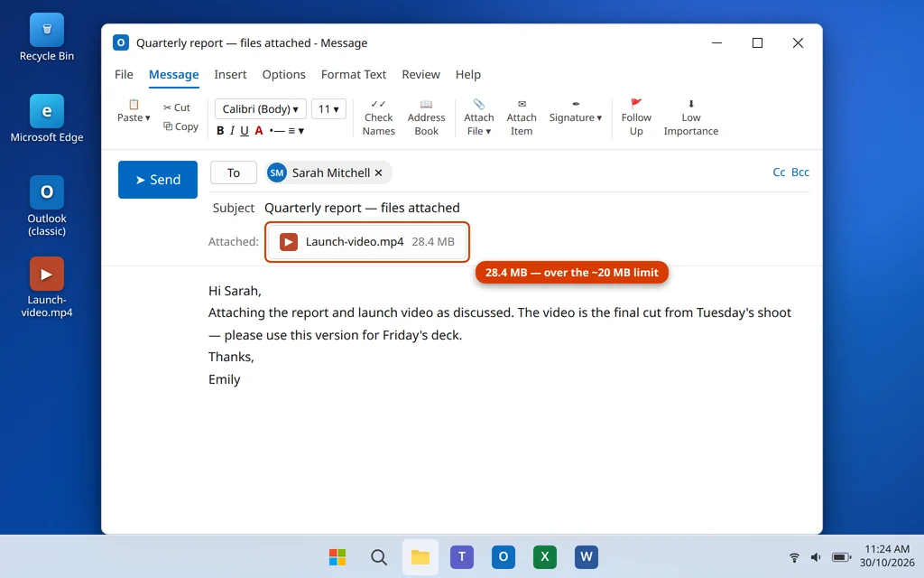Flag the message with Follow Up
The image size is (924, 578).
(x=636, y=117)
